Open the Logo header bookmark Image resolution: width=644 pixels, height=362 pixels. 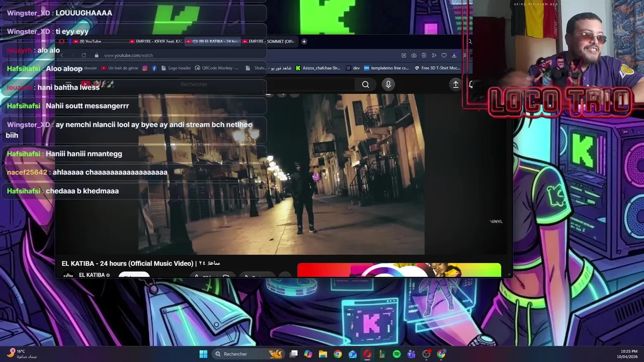click(176, 68)
